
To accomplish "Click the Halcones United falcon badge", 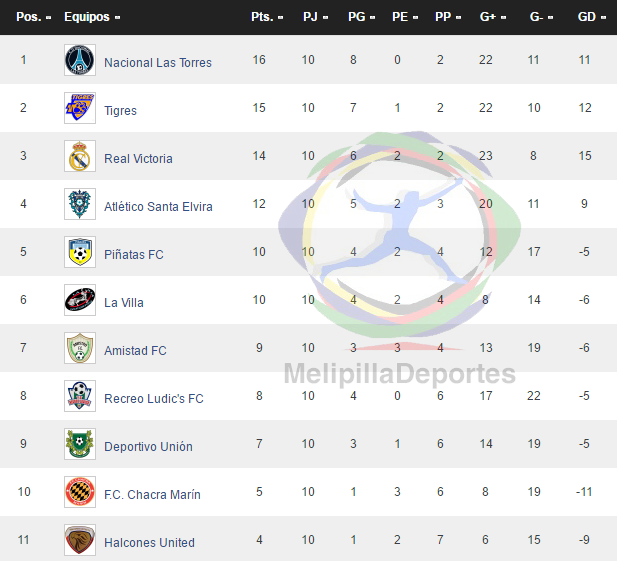I will click(80, 540).
